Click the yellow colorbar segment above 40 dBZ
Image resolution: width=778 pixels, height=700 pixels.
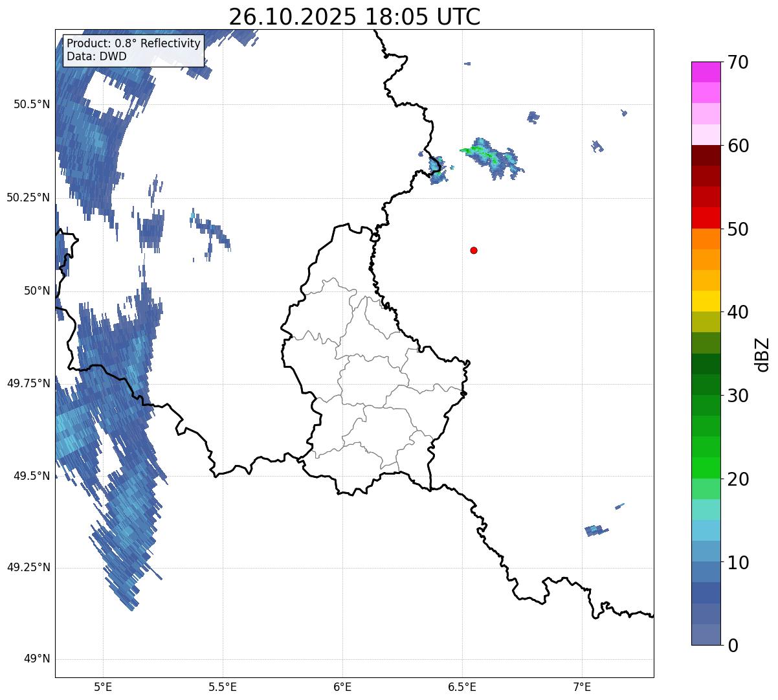click(706, 301)
